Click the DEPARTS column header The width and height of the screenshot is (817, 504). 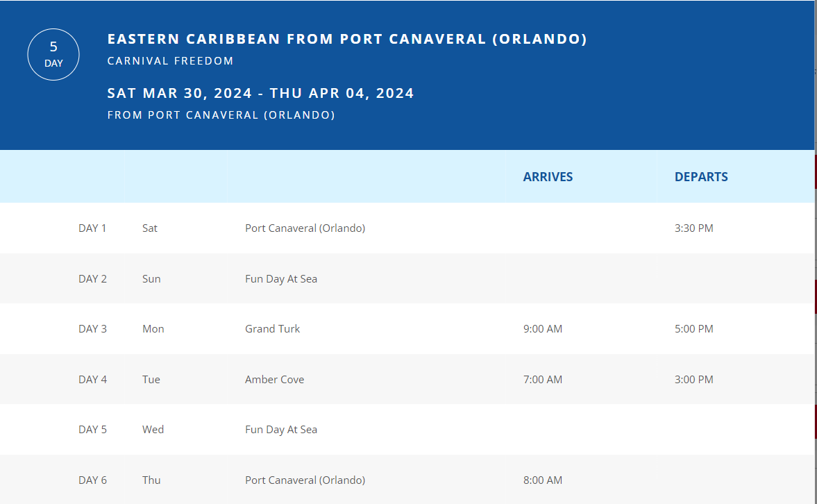click(x=701, y=177)
